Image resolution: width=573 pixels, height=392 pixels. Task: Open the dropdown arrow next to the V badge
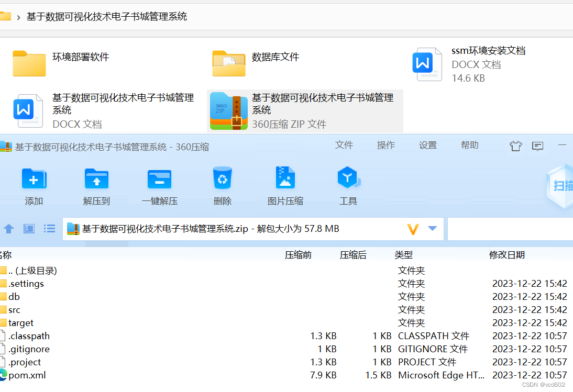pos(433,228)
